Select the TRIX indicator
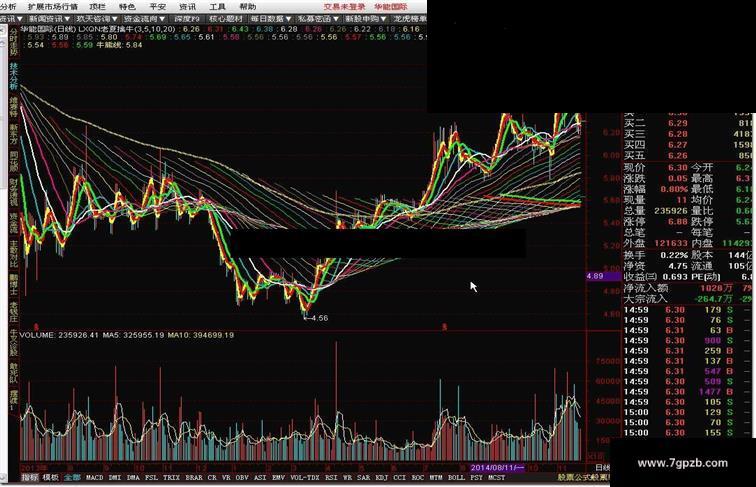Screen dimensions: 756x487 (x=171, y=477)
